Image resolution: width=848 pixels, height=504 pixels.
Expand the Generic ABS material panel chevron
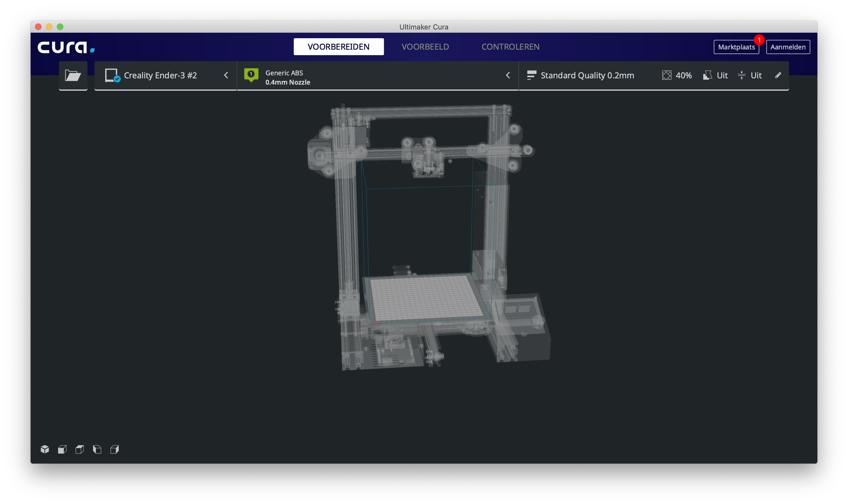point(508,75)
